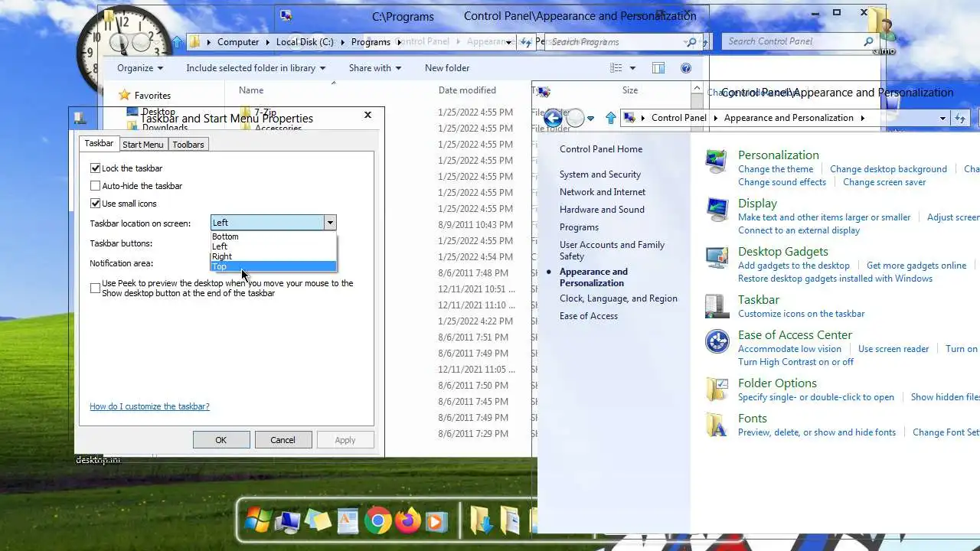Click the Display monitor icon
980x551 pixels.
click(717, 210)
